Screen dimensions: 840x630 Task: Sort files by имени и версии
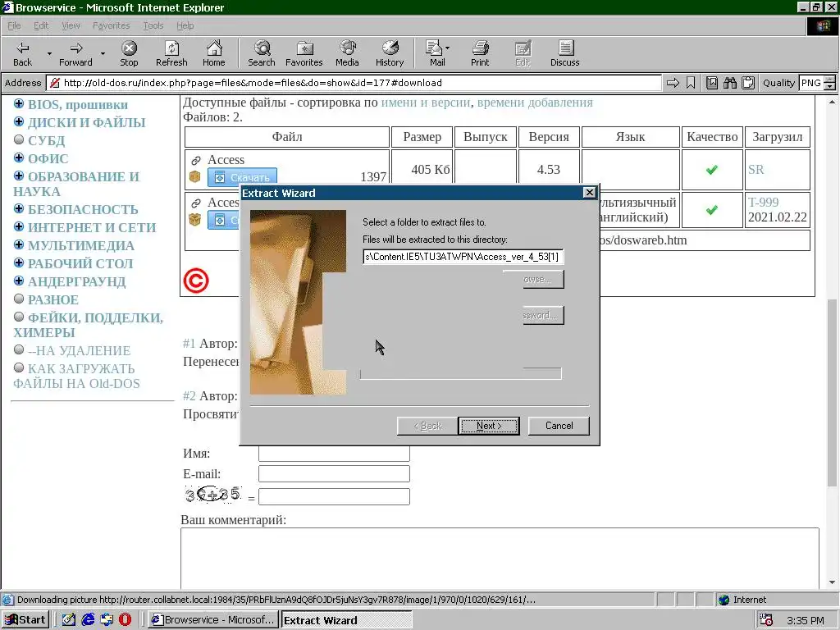[426, 103]
